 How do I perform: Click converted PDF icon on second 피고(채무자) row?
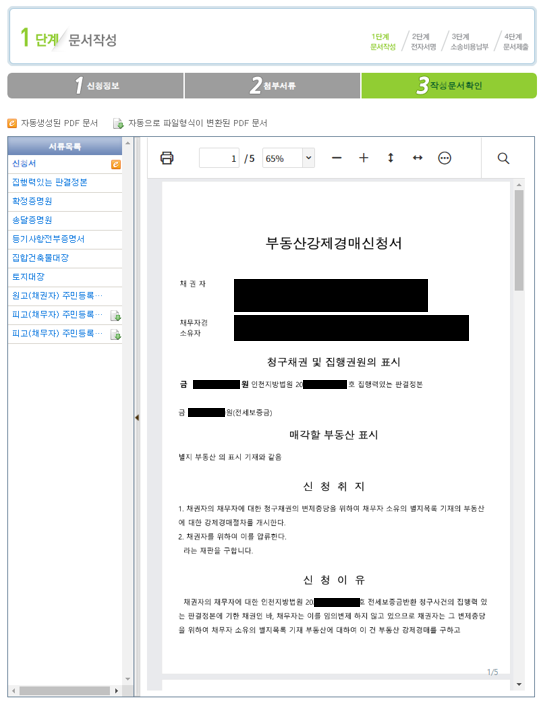tap(116, 334)
